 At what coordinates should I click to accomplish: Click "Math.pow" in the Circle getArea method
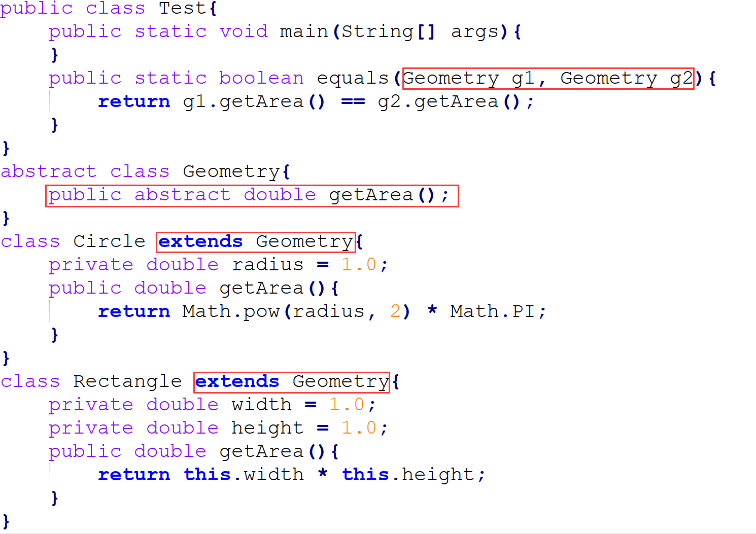pos(231,312)
